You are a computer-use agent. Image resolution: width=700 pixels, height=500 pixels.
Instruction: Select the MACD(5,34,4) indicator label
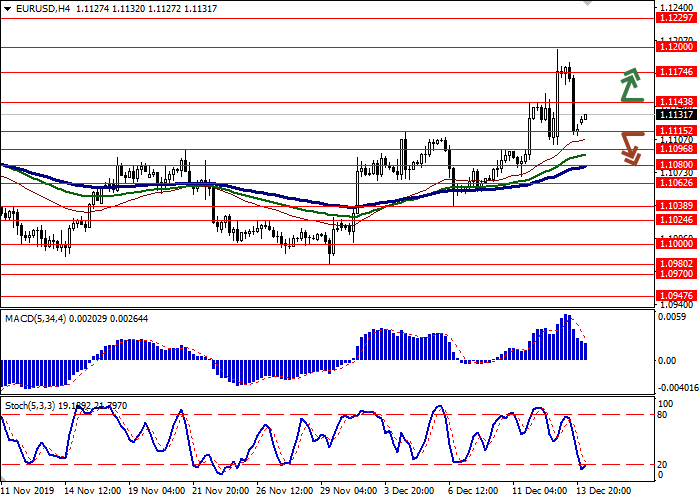[x=40, y=319]
